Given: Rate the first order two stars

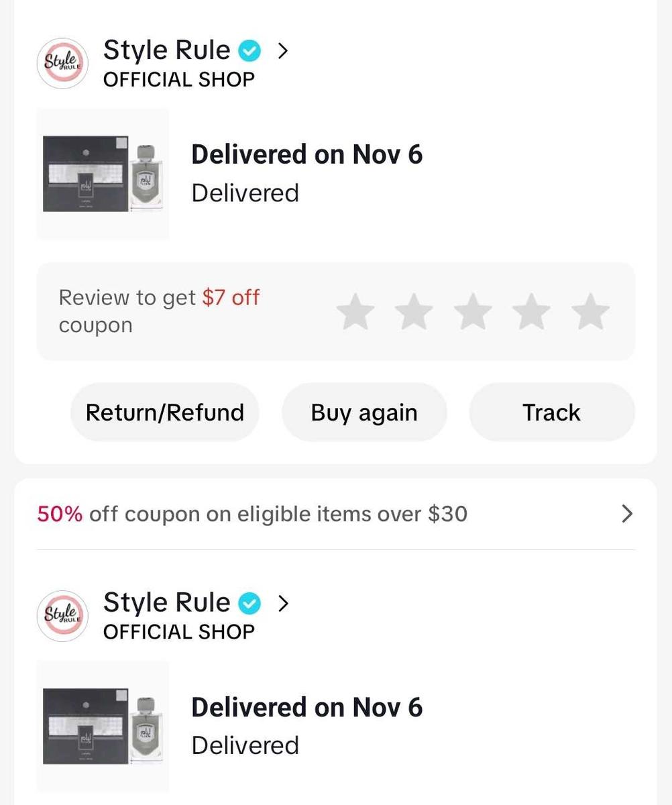Looking at the screenshot, I should (414, 312).
